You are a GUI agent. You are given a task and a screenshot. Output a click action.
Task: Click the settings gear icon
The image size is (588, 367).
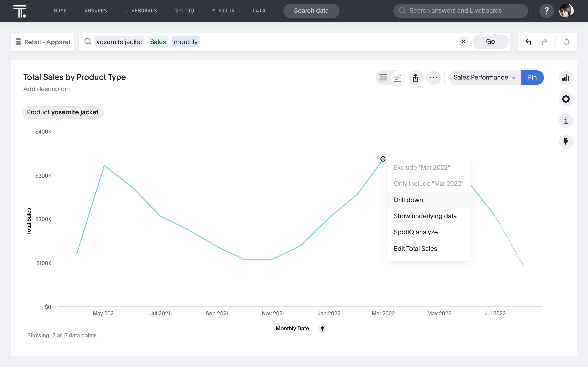[566, 99]
